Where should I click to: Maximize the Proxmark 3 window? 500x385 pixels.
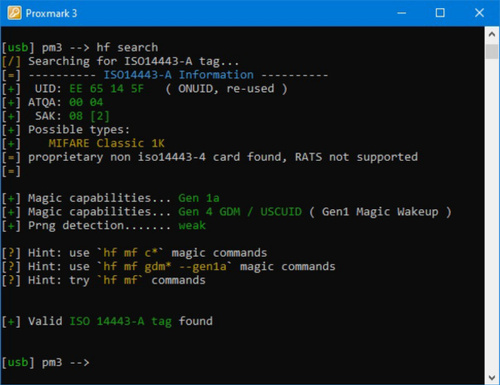click(440, 13)
